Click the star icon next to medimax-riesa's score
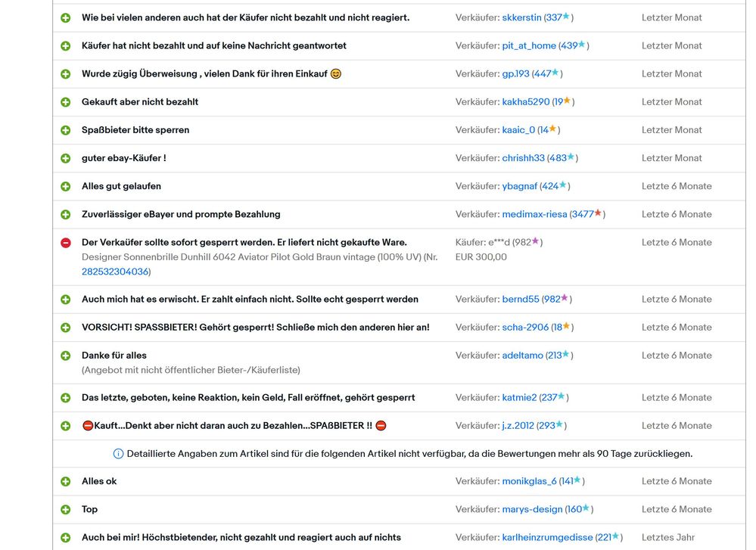The image size is (756, 550). coord(598,213)
